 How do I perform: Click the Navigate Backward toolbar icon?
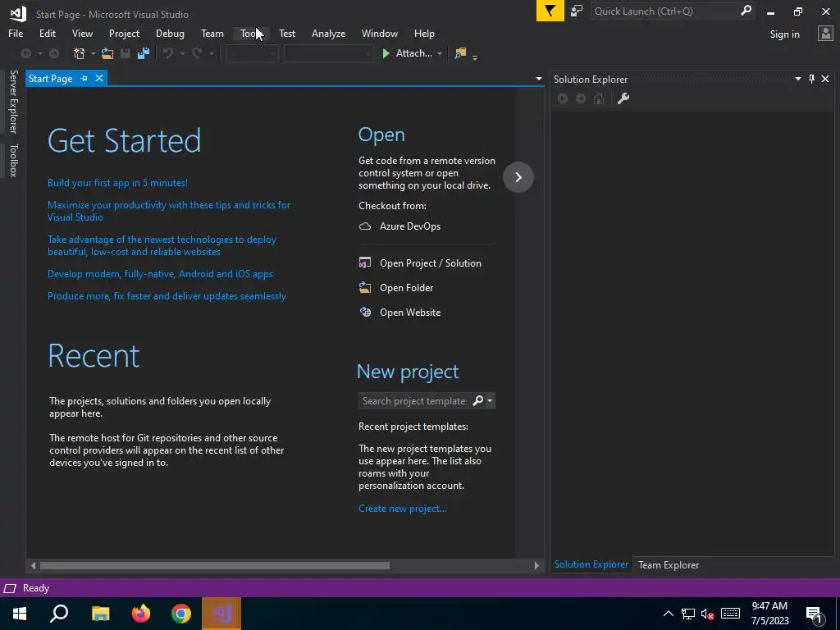pos(25,53)
